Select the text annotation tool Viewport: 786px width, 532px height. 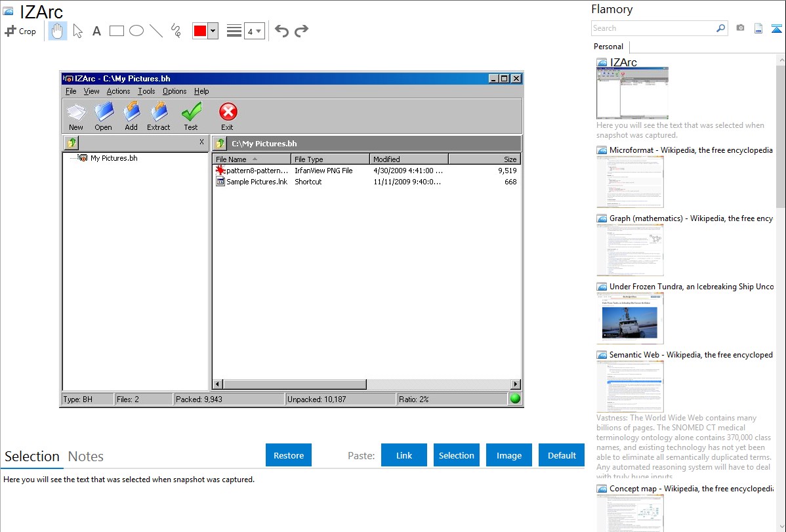coord(96,31)
